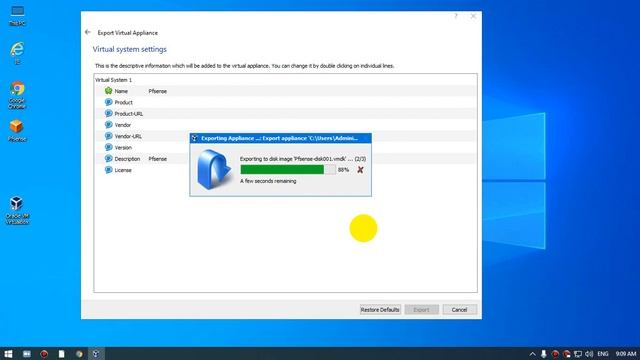The height and width of the screenshot is (360, 640).
Task: Go back using the wizard back arrow
Action: tap(88, 32)
